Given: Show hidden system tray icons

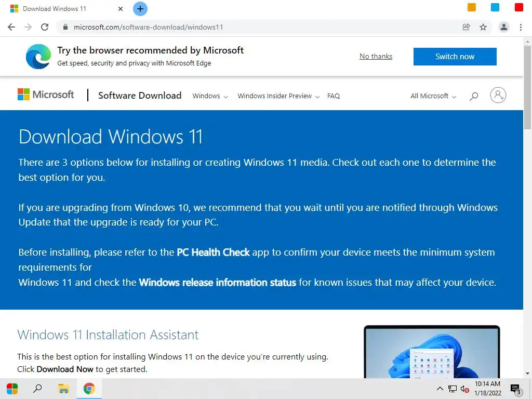Looking at the screenshot, I should coord(440,389).
